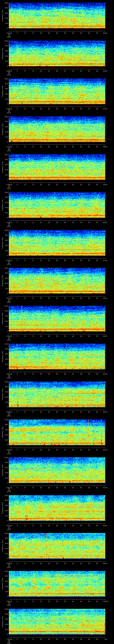Select the spectrogram panel starting at 6:44:00

tap(57, 16)
